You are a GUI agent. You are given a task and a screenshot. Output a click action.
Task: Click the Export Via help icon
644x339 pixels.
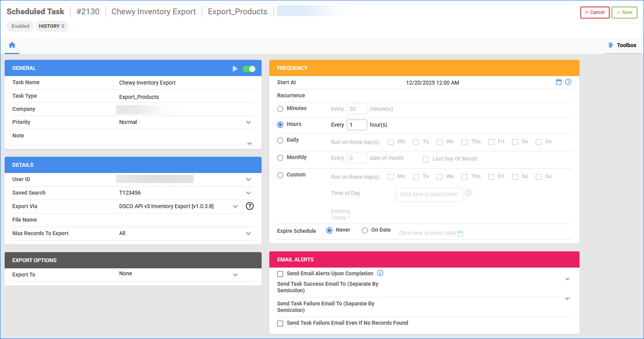250,206
